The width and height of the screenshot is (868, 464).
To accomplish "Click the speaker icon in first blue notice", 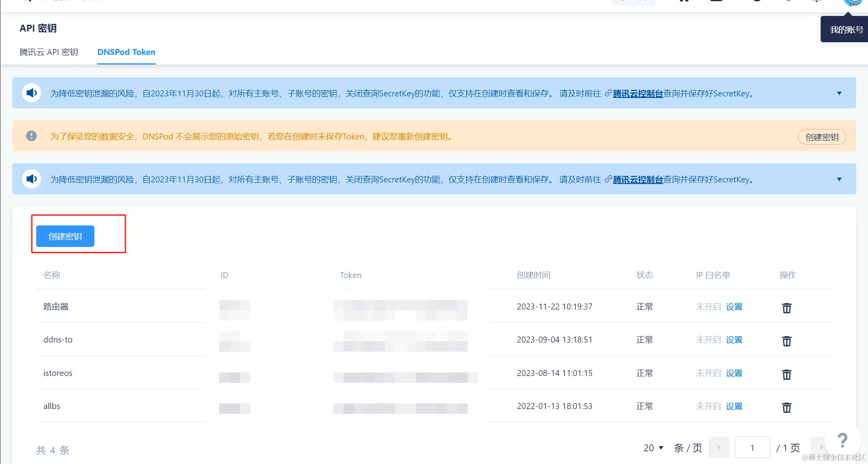I will (31, 93).
